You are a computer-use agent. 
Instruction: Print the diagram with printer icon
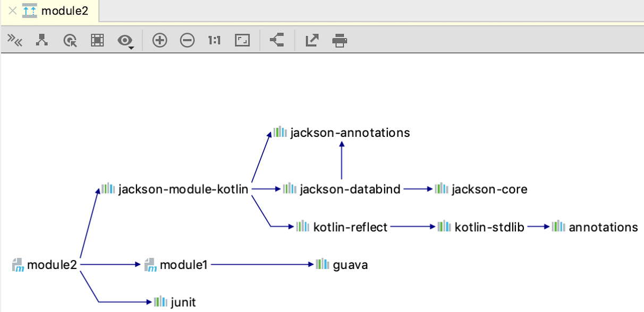tap(340, 40)
